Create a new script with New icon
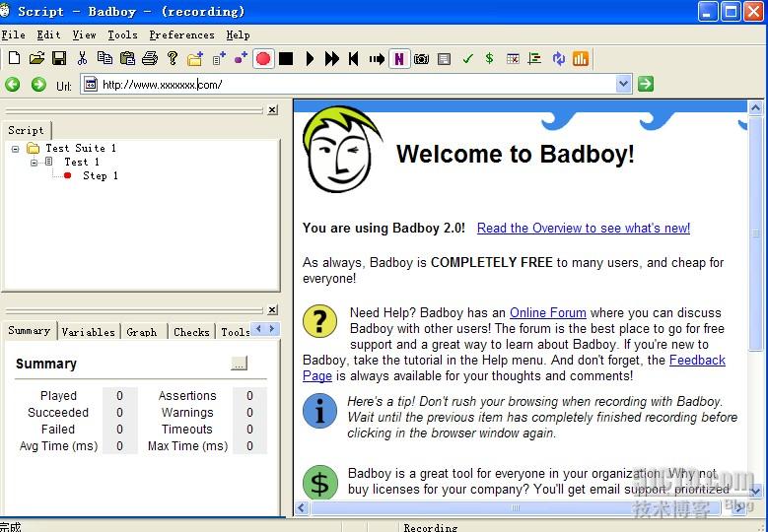Screen dimensions: 768x532 (x=14, y=59)
